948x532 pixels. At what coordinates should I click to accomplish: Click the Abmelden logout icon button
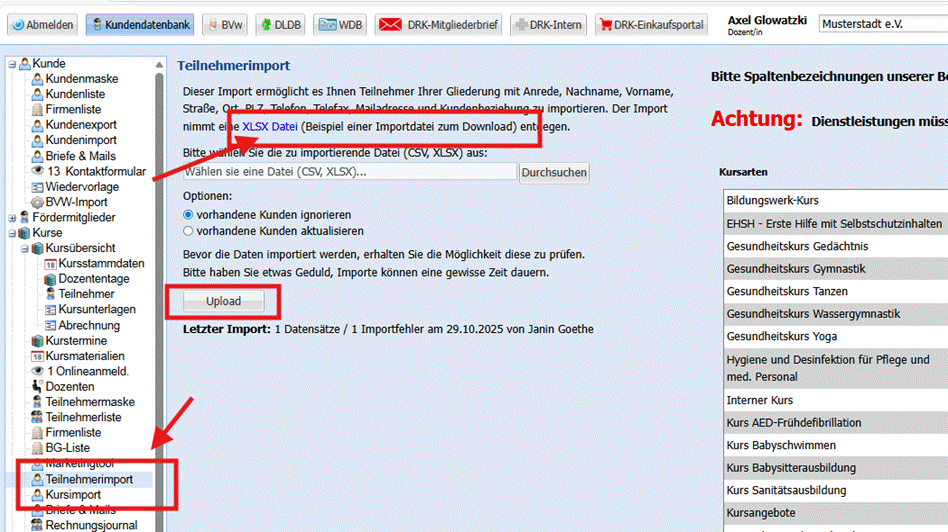(18, 24)
